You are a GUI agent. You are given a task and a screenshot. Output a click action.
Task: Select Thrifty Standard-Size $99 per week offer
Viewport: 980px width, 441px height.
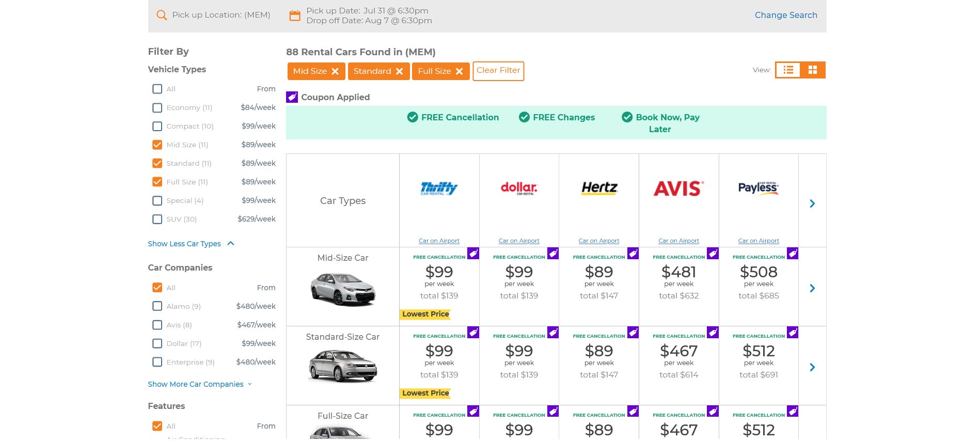pos(439,366)
